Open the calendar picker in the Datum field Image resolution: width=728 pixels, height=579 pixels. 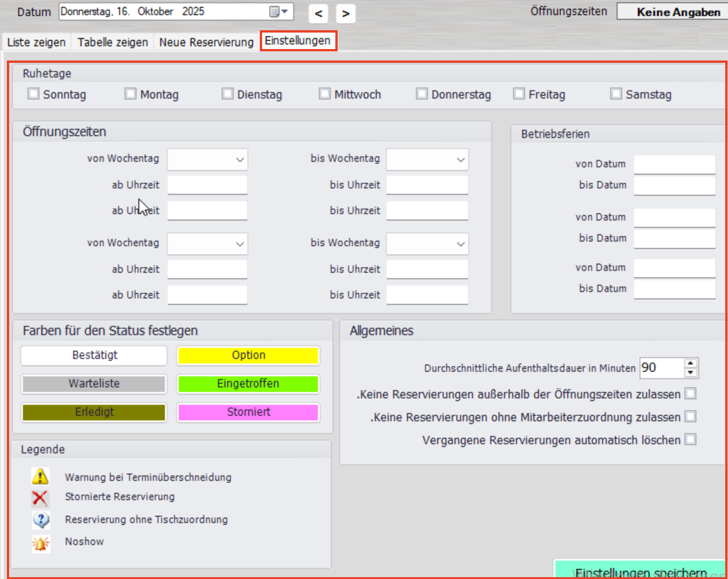click(278, 12)
